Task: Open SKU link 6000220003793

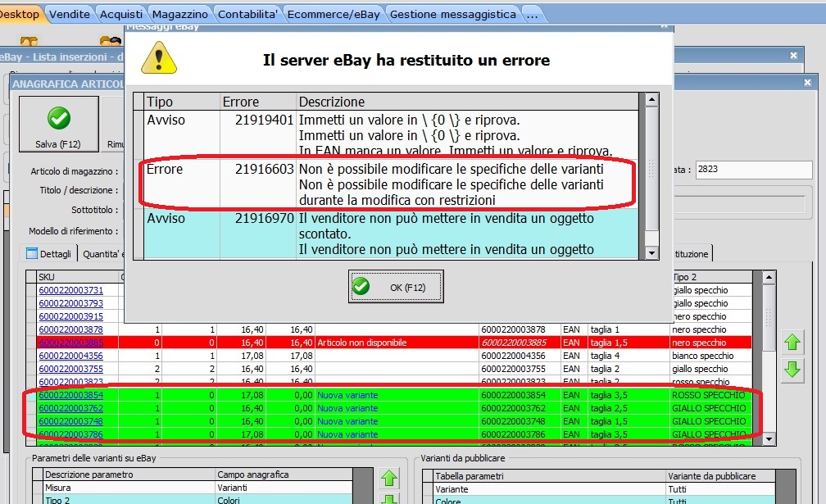Action: [x=71, y=303]
